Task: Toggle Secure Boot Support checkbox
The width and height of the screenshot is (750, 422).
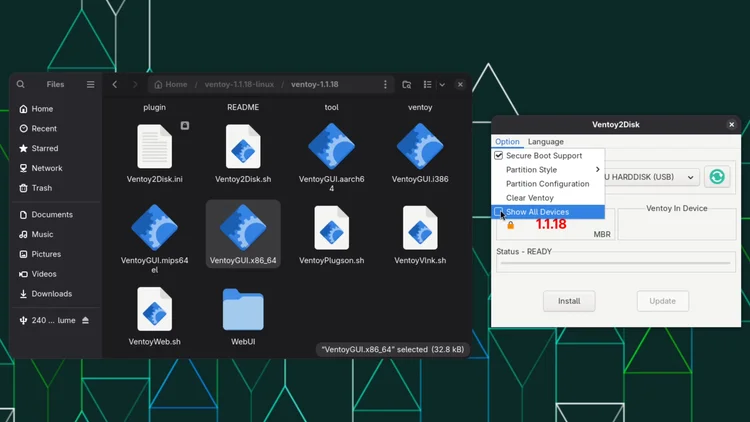Action: pyautogui.click(x=498, y=155)
